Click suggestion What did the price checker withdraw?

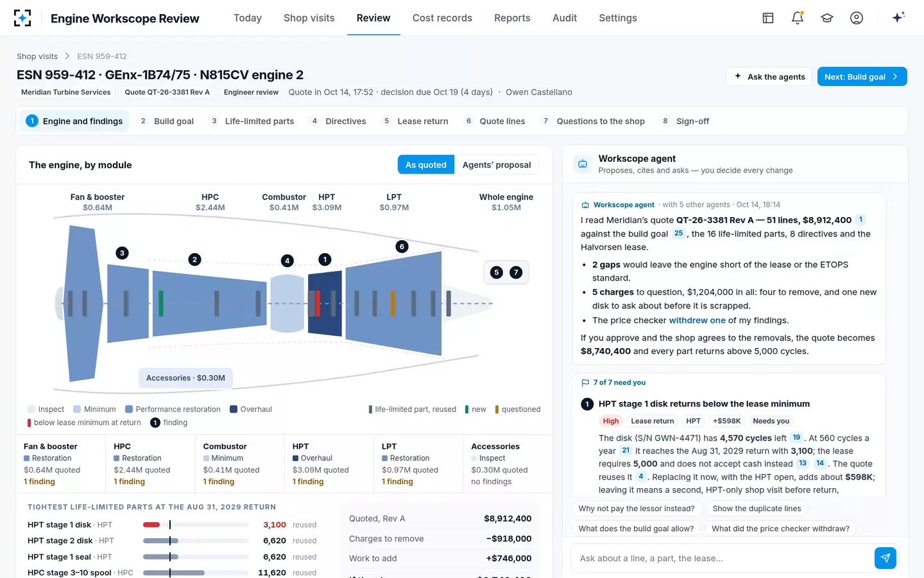pos(780,529)
